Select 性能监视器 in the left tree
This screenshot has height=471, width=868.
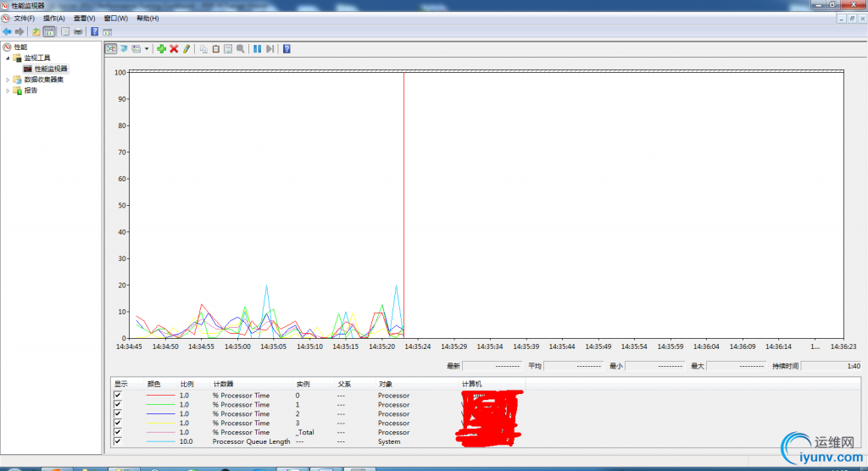[50, 69]
